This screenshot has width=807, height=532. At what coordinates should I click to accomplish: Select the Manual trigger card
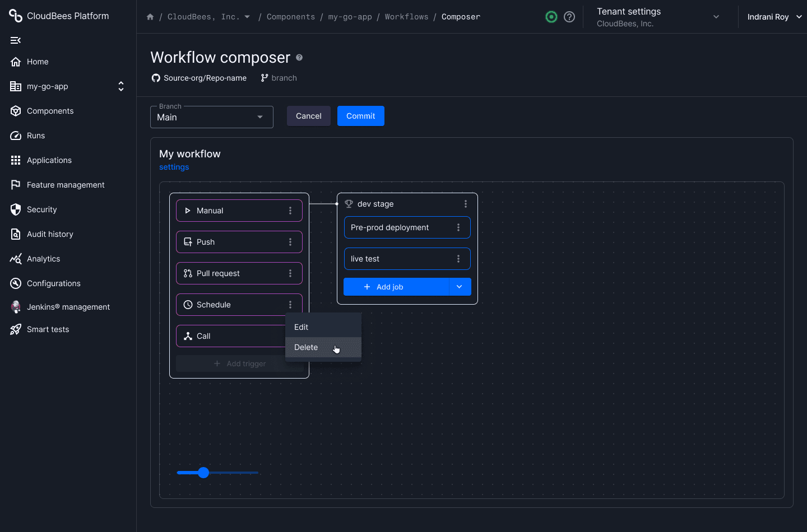tap(239, 211)
